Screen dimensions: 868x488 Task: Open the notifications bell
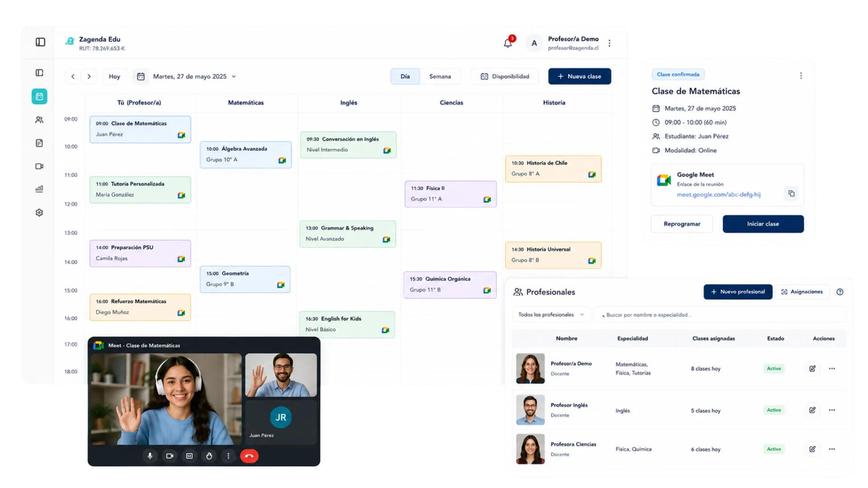pyautogui.click(x=508, y=43)
